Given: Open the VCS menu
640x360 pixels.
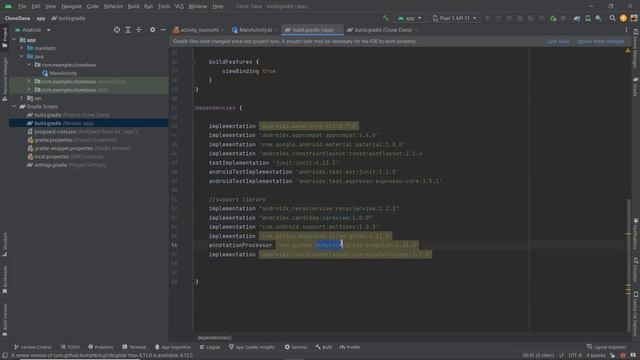Looking at the screenshot, I should click(179, 6).
